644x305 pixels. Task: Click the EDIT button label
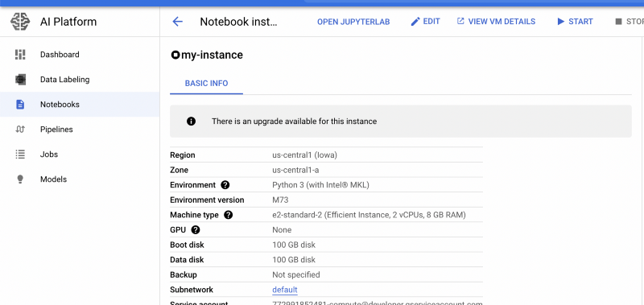(431, 22)
